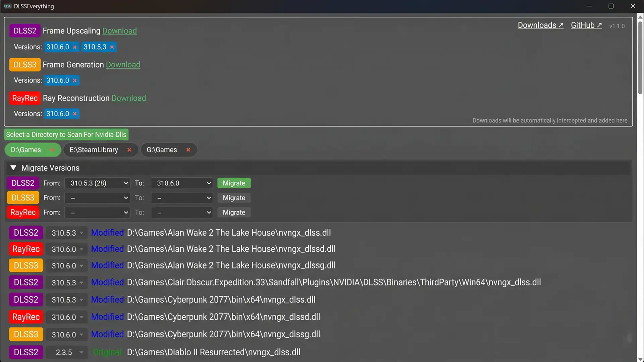The width and height of the screenshot is (644, 362).
Task: Change version for Cyberpunk 2077 nvngx_dlssg.dll
Action: (67, 335)
